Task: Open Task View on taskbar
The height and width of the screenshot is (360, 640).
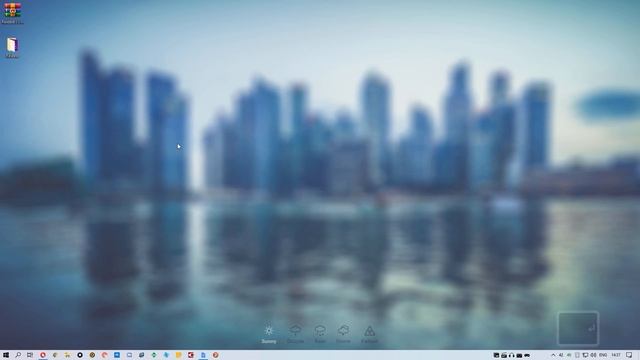Action: 30,355
